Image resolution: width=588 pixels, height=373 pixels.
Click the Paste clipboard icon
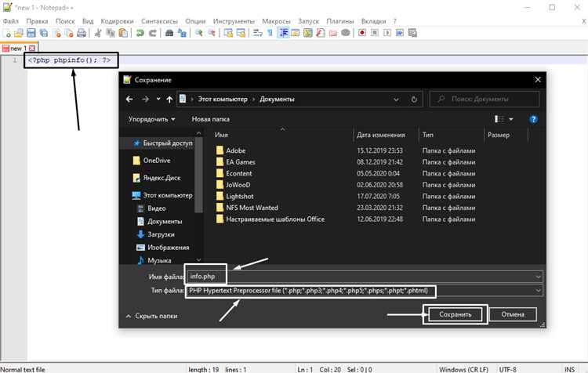(123, 33)
